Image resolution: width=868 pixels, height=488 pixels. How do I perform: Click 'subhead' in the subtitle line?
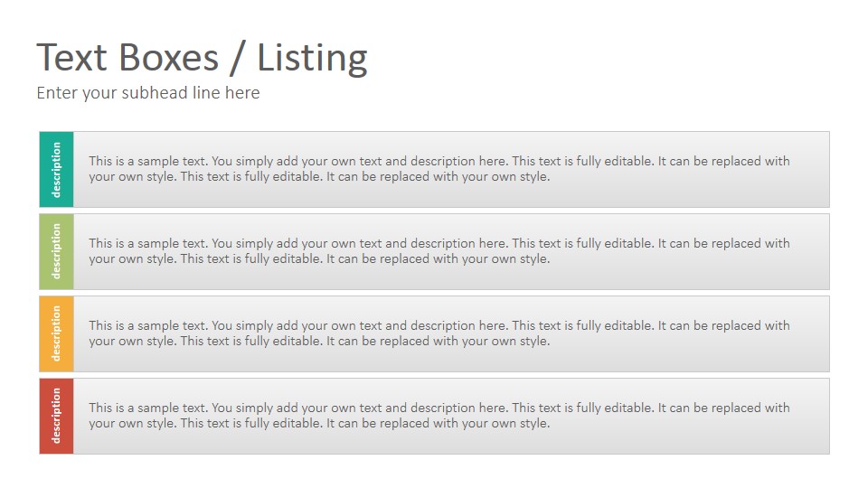[x=155, y=92]
